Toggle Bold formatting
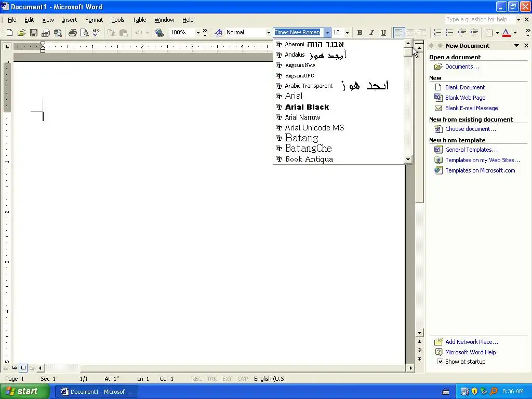This screenshot has width=532, height=399. click(360, 33)
